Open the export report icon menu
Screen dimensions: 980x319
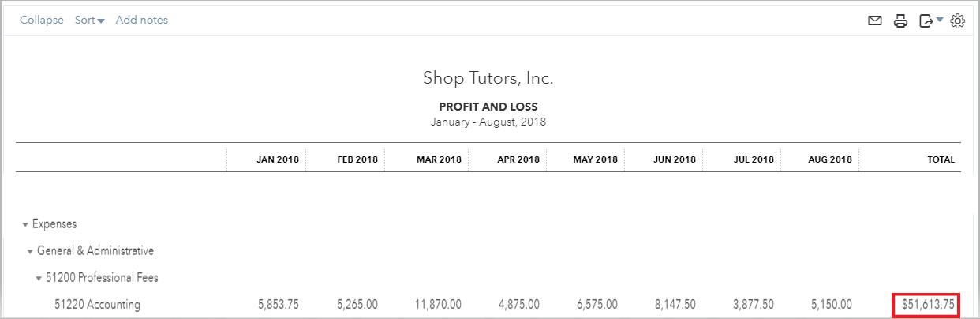tap(931, 21)
